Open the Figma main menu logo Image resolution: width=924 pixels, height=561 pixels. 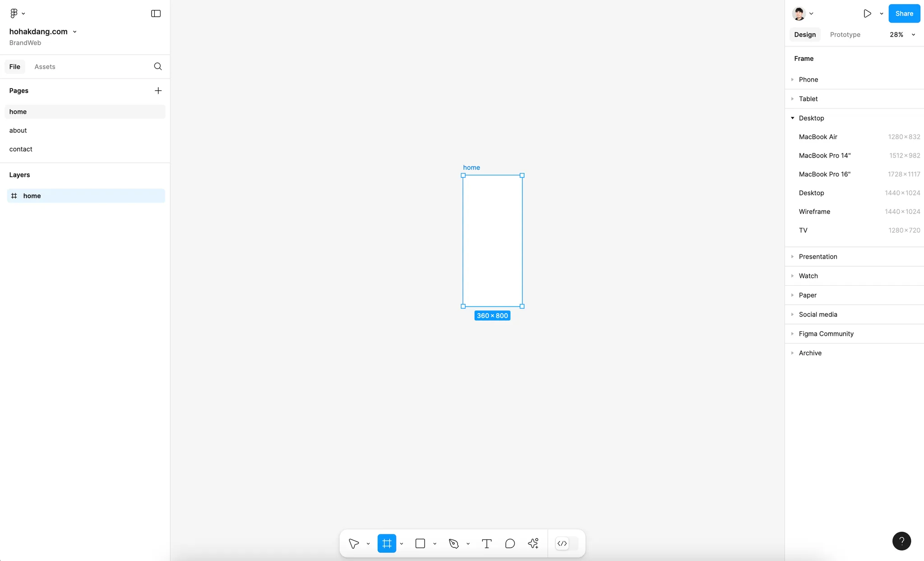14,14
